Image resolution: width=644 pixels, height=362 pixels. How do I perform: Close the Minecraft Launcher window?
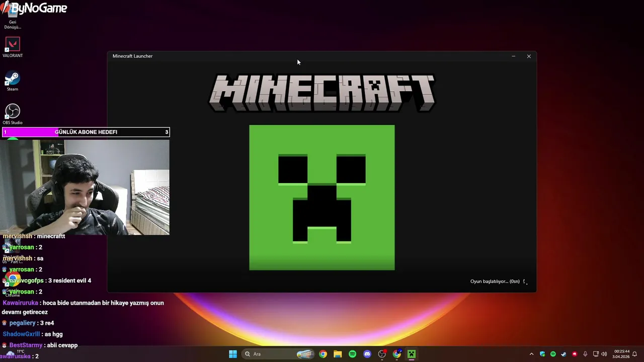coord(529,56)
